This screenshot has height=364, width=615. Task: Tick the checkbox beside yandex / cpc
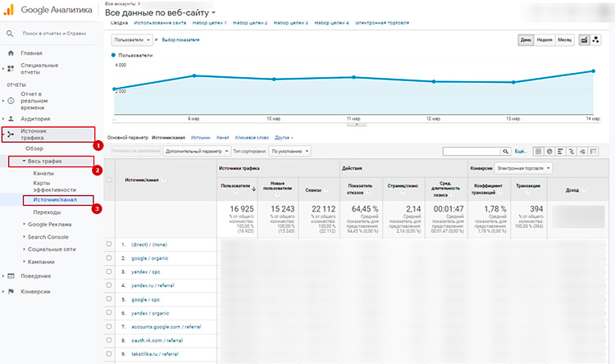pos(109,271)
